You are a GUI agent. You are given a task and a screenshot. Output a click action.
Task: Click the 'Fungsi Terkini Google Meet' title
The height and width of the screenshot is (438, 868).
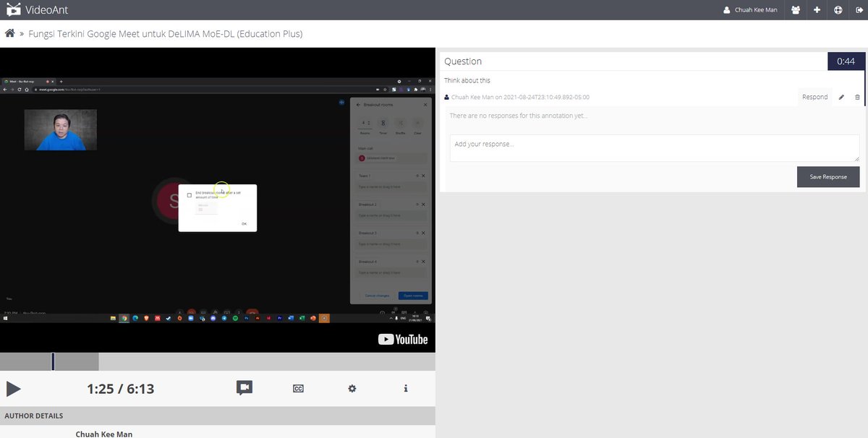[x=165, y=34]
